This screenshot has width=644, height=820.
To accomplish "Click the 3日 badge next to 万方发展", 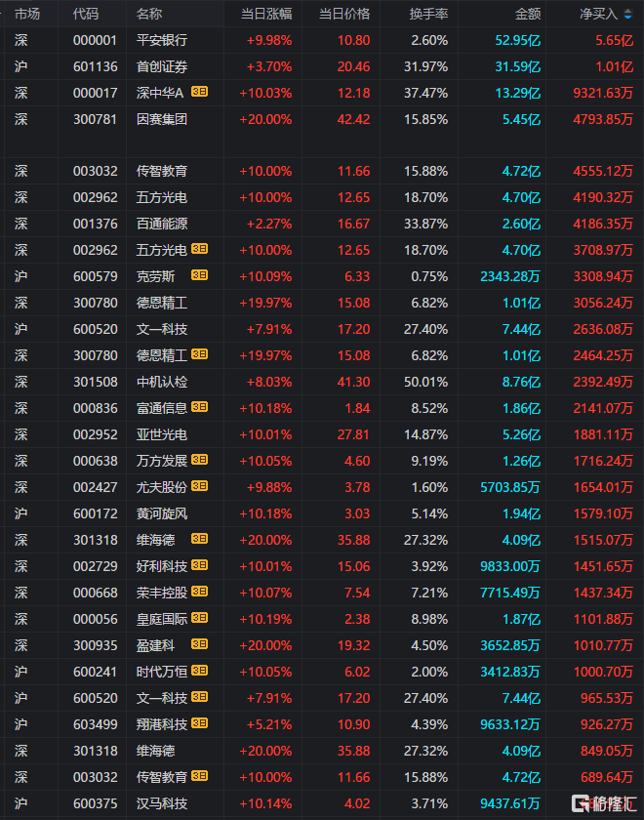I will 199,460.
